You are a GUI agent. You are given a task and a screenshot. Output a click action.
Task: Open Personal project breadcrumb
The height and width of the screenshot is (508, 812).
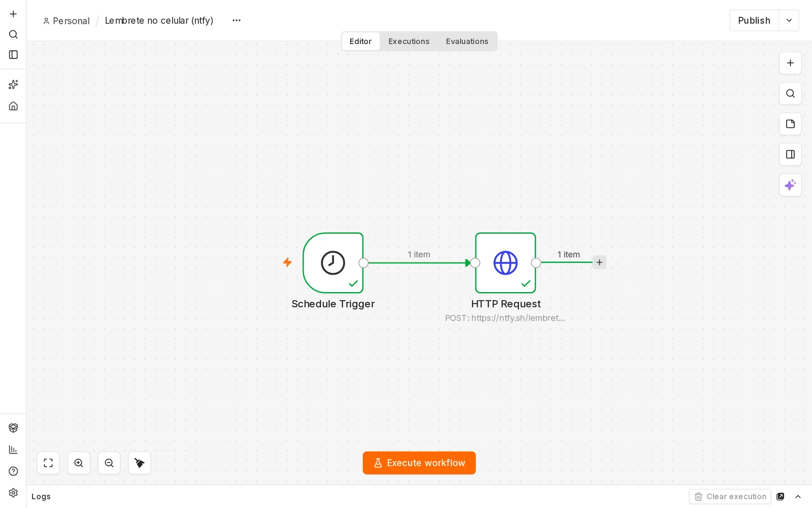coord(66,21)
